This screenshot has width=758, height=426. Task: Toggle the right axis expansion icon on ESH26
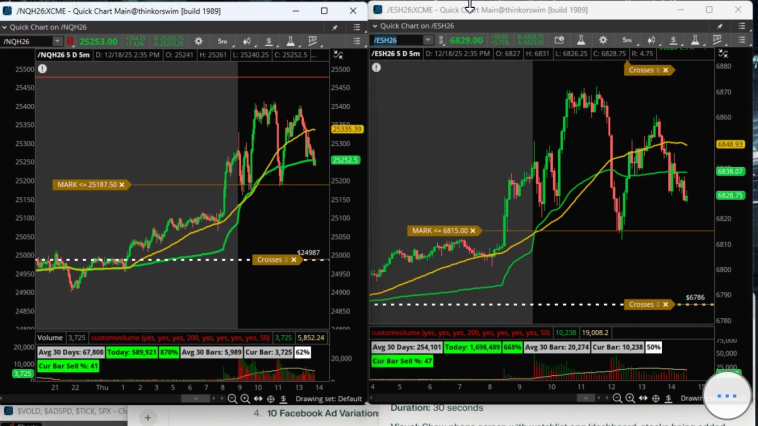click(x=723, y=54)
